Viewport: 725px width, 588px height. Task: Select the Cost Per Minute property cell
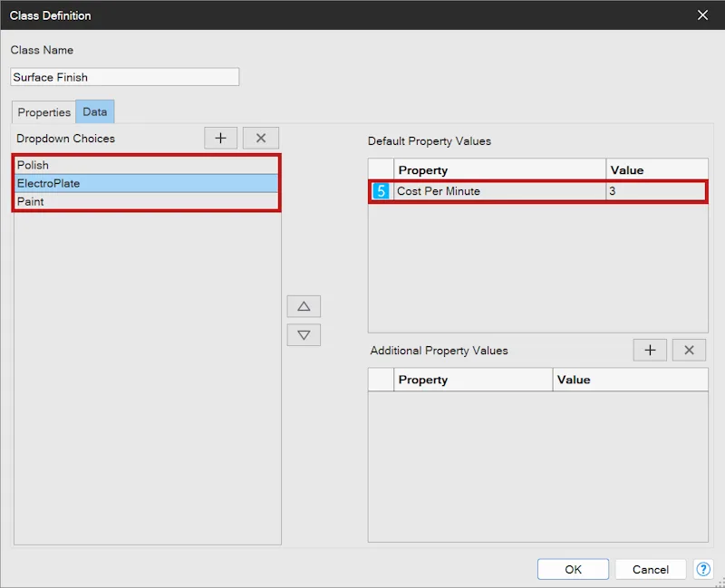coord(500,191)
